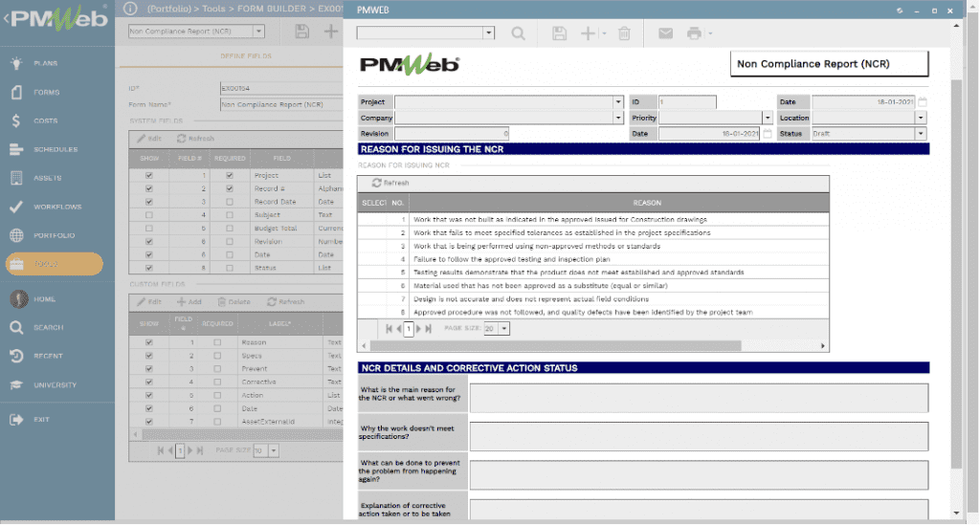Click Edit in System Fields toolbar
Viewport: 980px width, 525px height.
(x=149, y=139)
